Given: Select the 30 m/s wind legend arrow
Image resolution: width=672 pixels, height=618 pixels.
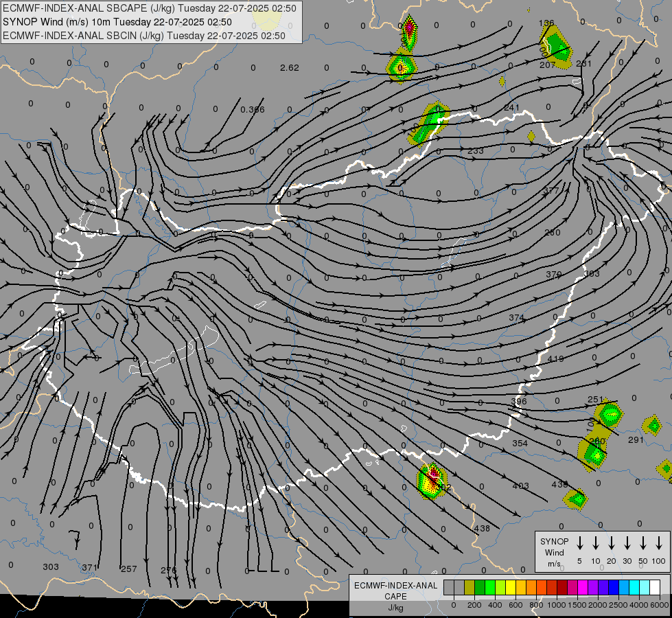Looking at the screenshot, I should point(627,543).
